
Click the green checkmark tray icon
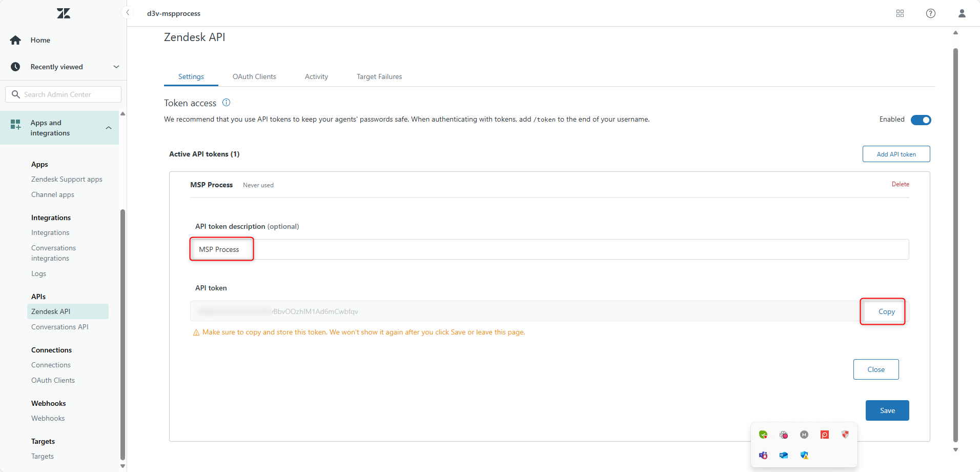(x=763, y=435)
